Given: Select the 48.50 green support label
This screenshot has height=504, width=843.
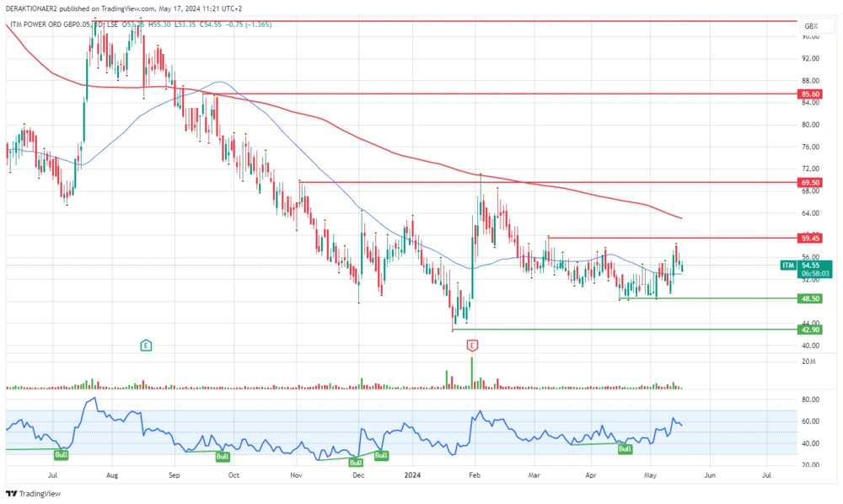Looking at the screenshot, I should (x=810, y=298).
